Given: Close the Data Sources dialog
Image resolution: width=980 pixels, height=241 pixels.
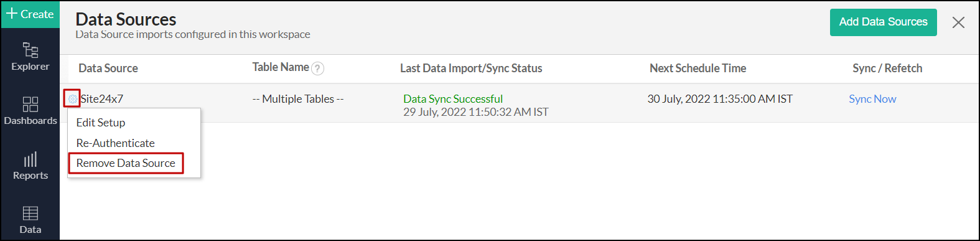Looking at the screenshot, I should [x=958, y=22].
